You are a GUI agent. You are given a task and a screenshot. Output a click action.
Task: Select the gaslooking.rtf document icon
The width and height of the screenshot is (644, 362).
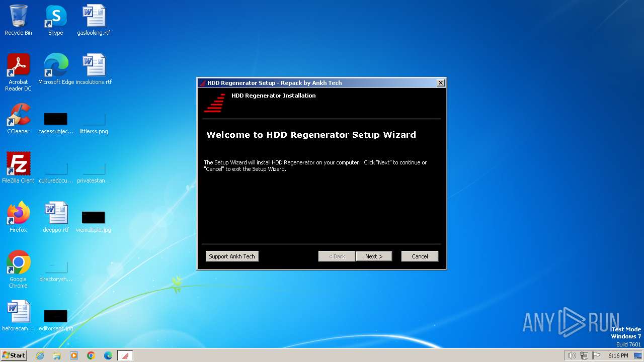[94, 20]
